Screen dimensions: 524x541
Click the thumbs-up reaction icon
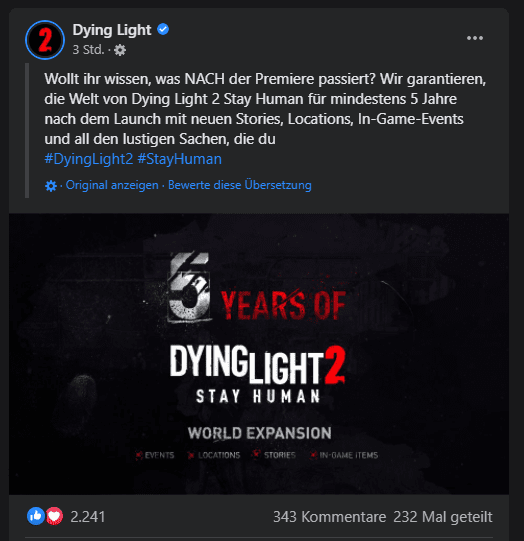click(x=36, y=516)
